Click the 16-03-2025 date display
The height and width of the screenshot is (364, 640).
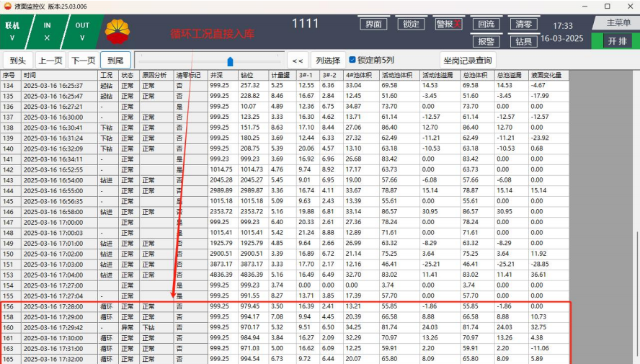(x=561, y=38)
